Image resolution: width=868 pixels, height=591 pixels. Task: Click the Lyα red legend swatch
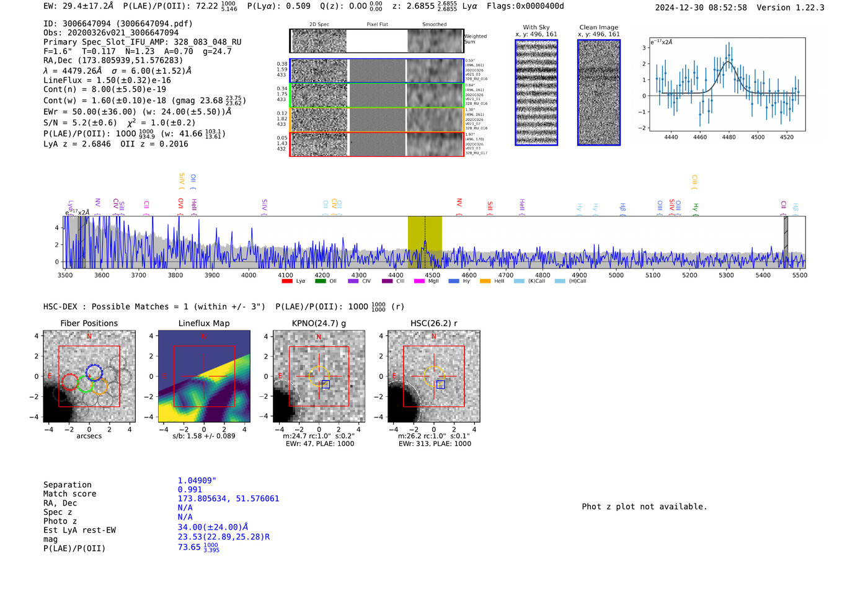point(286,281)
